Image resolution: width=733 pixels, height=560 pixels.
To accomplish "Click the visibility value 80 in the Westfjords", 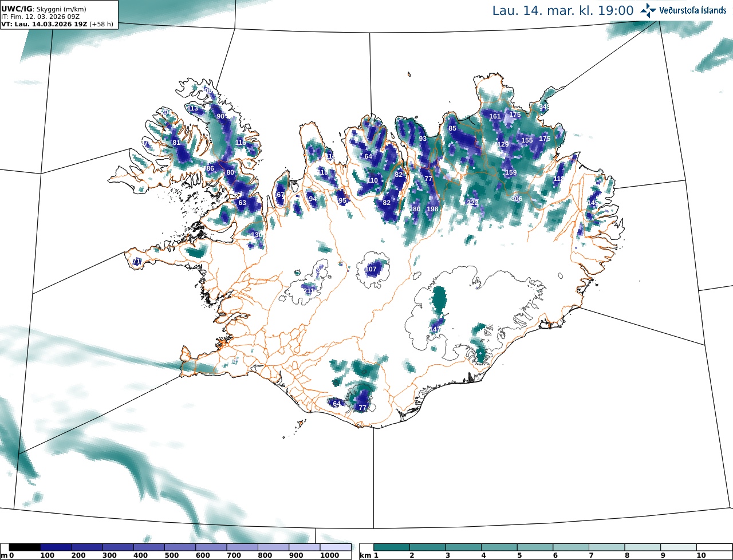I will (x=230, y=172).
